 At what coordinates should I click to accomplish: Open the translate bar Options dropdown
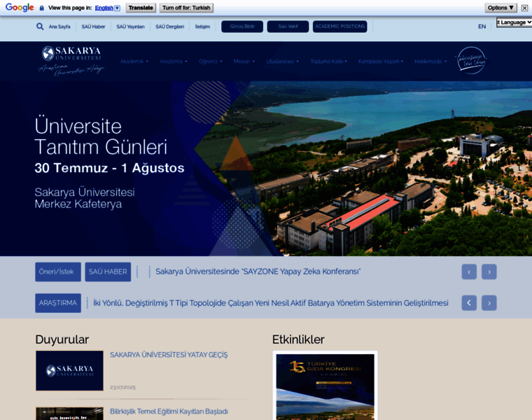pos(500,8)
